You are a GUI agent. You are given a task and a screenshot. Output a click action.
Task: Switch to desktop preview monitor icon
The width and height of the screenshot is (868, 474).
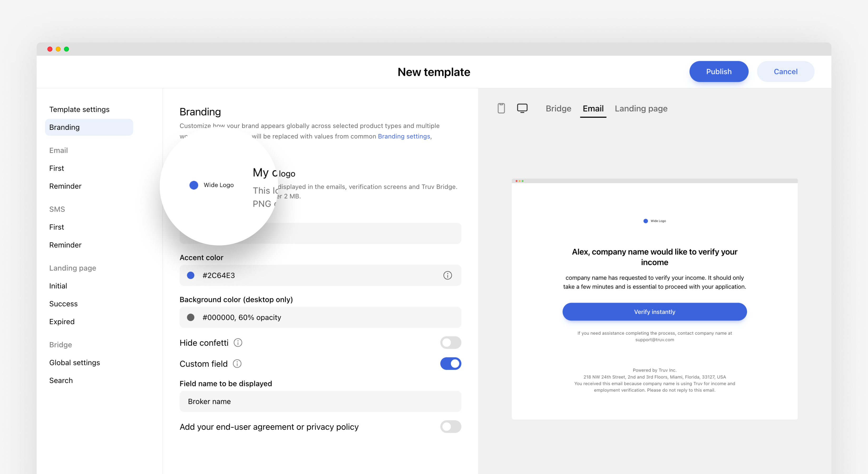coord(522,108)
